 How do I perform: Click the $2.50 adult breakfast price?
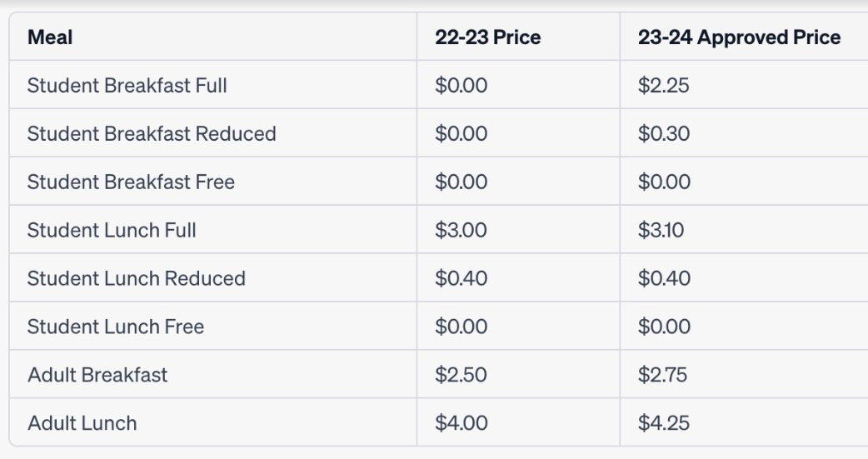[461, 374]
